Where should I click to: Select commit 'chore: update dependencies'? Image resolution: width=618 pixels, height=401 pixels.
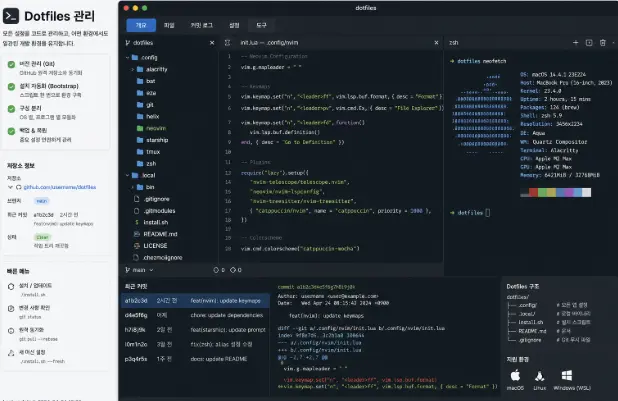[x=195, y=315]
